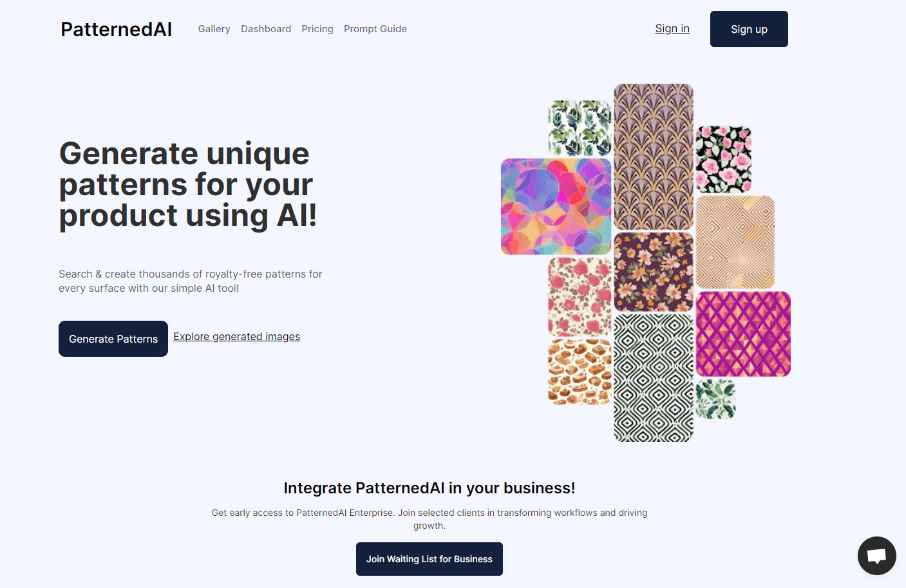Open the chat support bubble icon
Viewport: 906px width, 588px height.
876,555
